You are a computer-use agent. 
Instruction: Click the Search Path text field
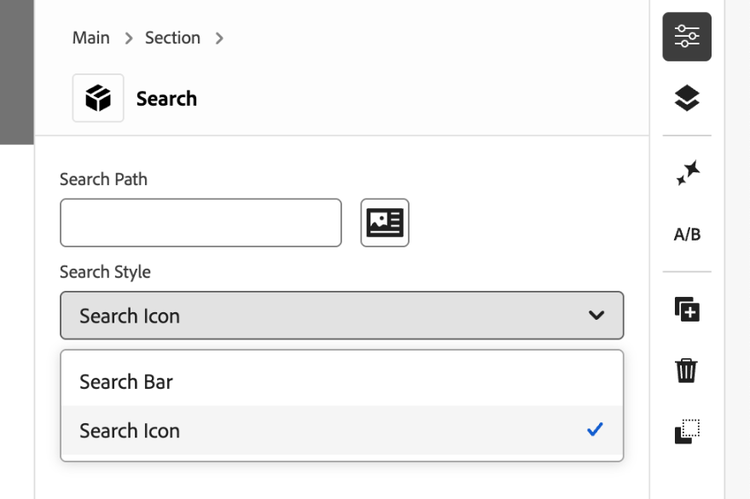coord(201,222)
